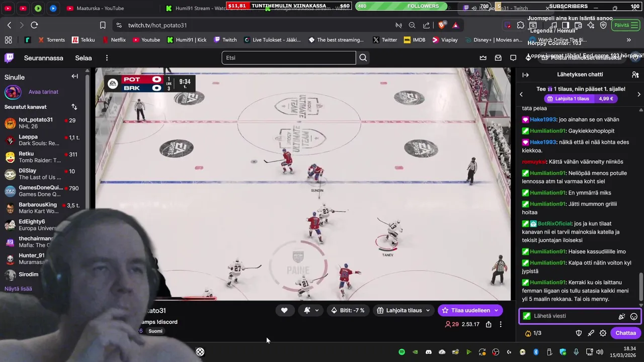
Task: Open chat community users icon
Action: pyautogui.click(x=635, y=75)
